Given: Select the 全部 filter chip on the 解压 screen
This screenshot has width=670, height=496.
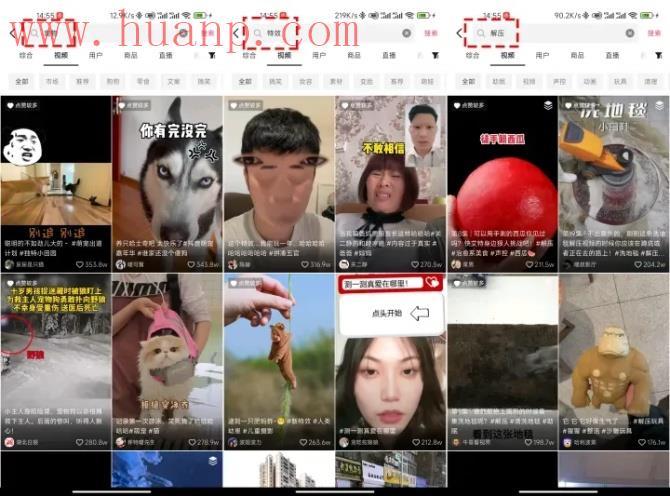Looking at the screenshot, I should tap(468, 81).
